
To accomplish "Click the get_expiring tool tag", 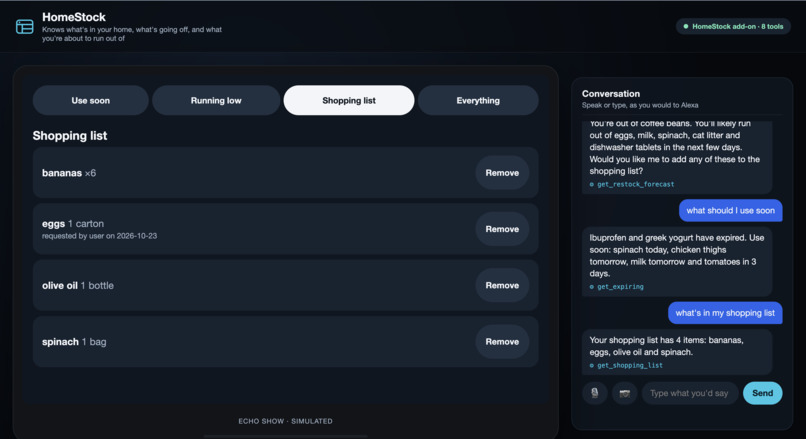I will 616,287.
